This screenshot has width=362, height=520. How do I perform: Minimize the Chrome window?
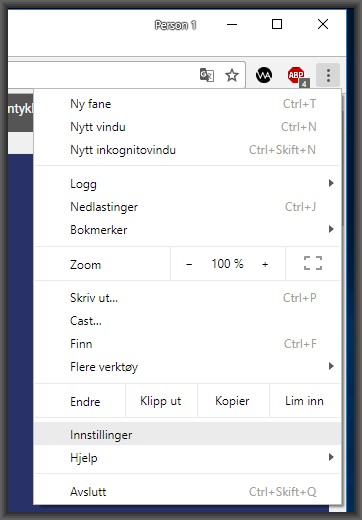tap(232, 24)
